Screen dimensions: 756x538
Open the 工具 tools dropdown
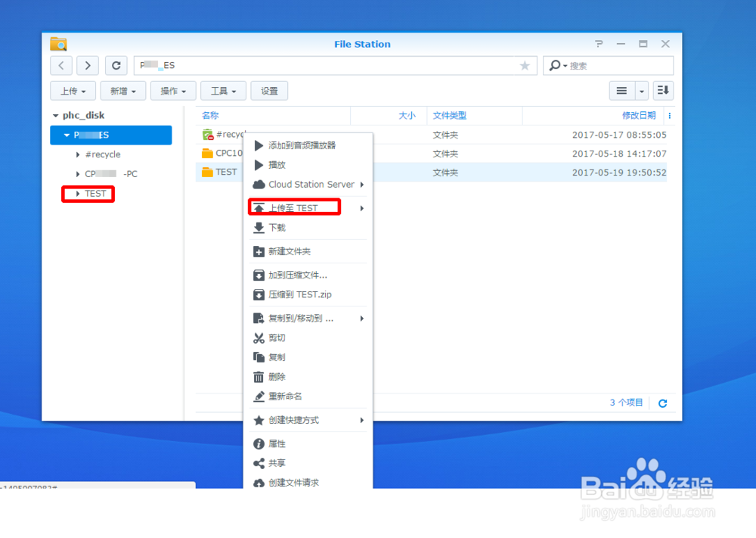point(223,91)
